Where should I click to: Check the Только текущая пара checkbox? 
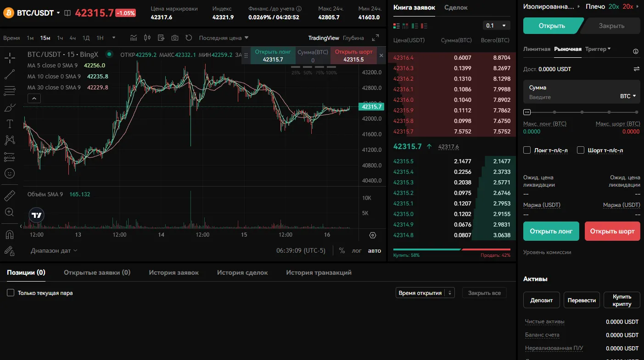pyautogui.click(x=10, y=292)
